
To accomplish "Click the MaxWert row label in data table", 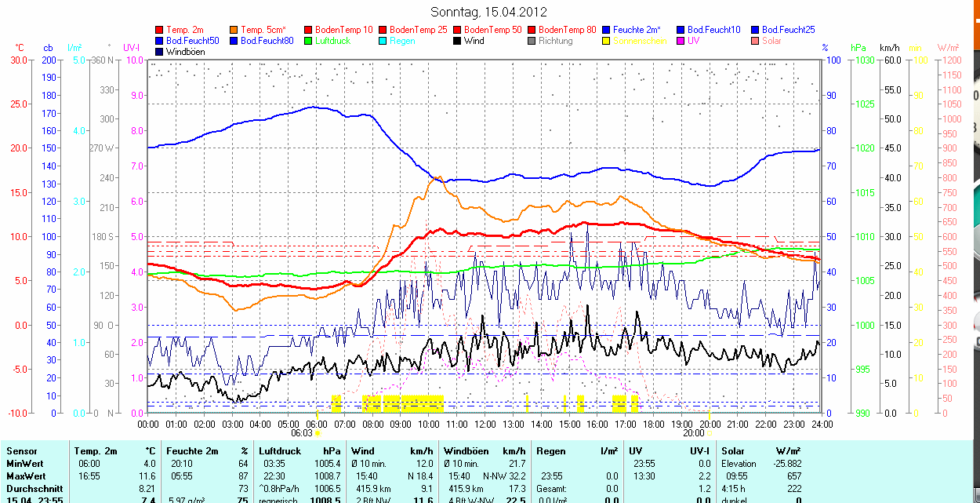I will [x=26, y=476].
